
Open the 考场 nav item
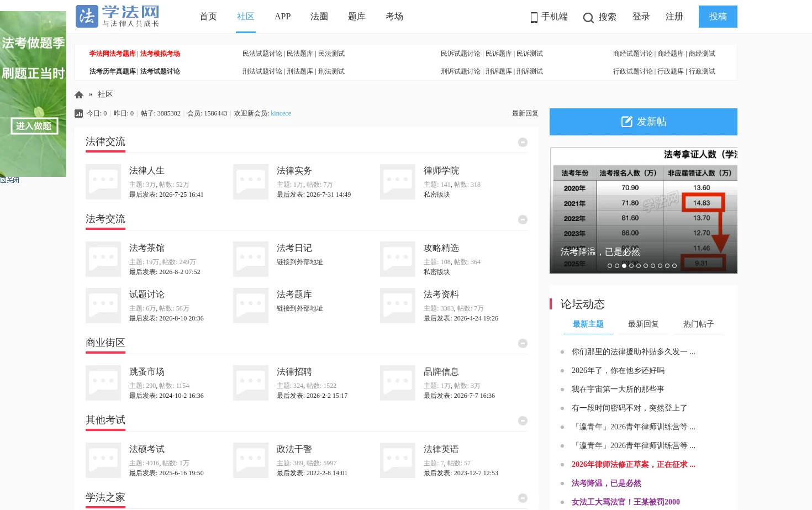click(394, 17)
